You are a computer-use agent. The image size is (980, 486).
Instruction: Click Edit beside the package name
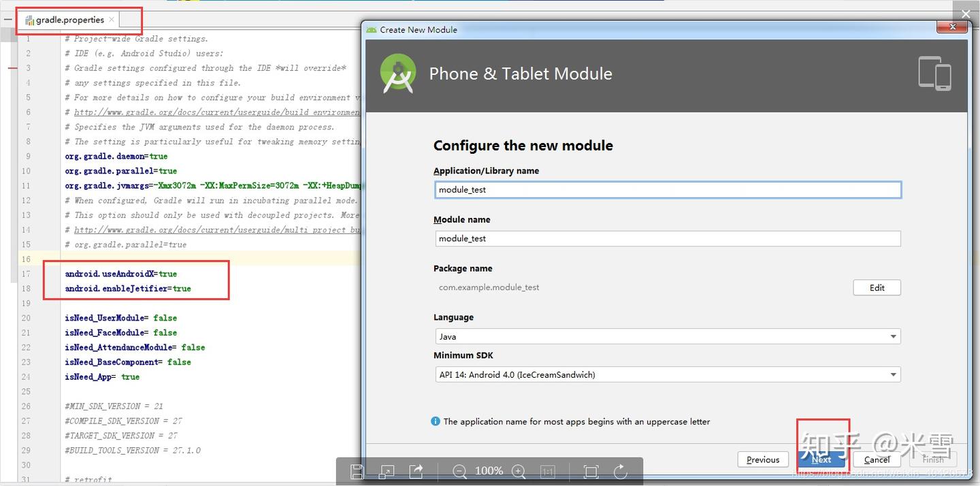pyautogui.click(x=877, y=287)
